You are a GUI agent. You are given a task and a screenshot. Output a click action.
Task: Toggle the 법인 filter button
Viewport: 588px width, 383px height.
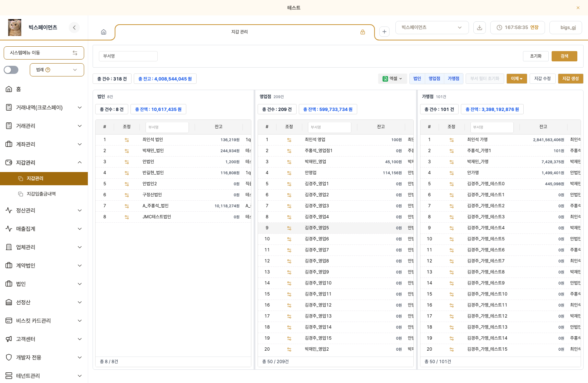point(417,79)
